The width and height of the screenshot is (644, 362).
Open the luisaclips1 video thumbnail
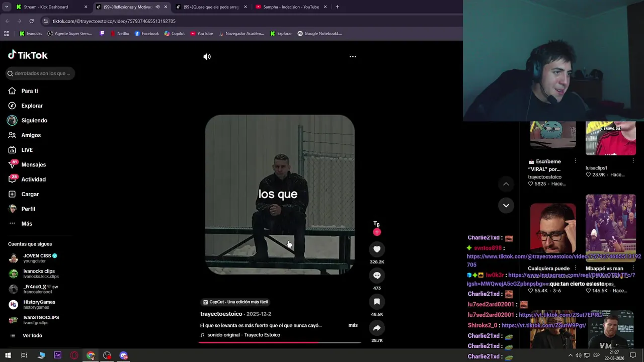pos(610,138)
